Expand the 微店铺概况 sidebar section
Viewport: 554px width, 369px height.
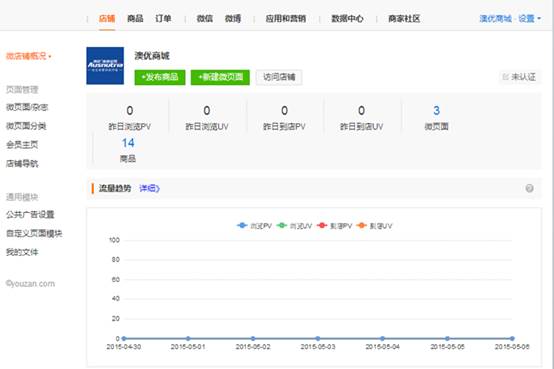[28, 56]
